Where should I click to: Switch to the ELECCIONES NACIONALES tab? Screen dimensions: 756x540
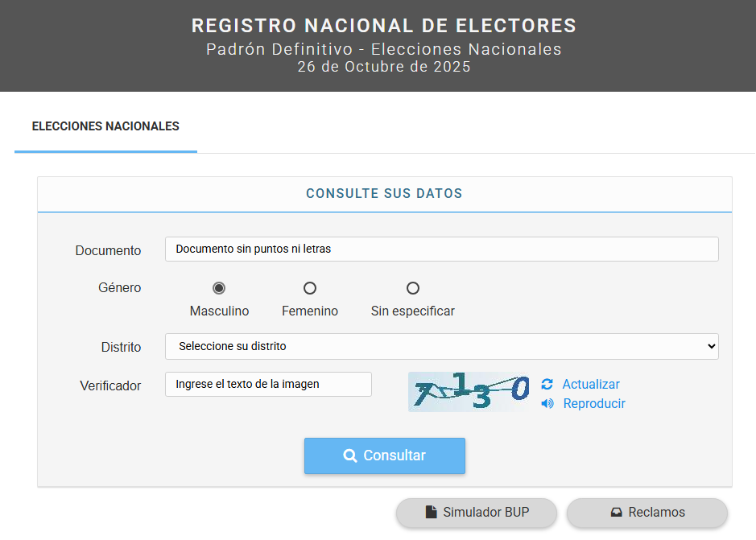(105, 126)
